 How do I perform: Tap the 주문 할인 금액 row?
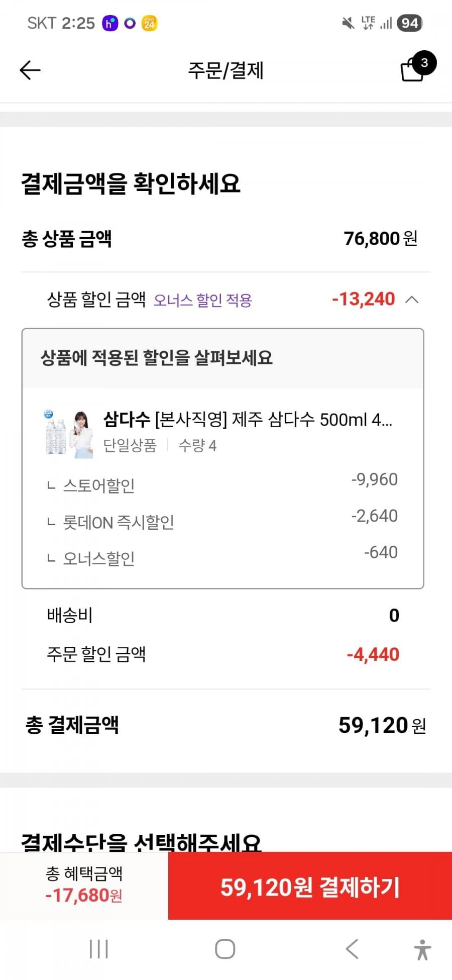[222, 654]
